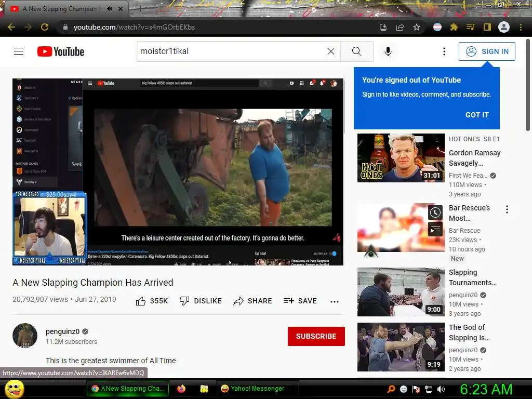Click SHARE under the video

(x=253, y=301)
